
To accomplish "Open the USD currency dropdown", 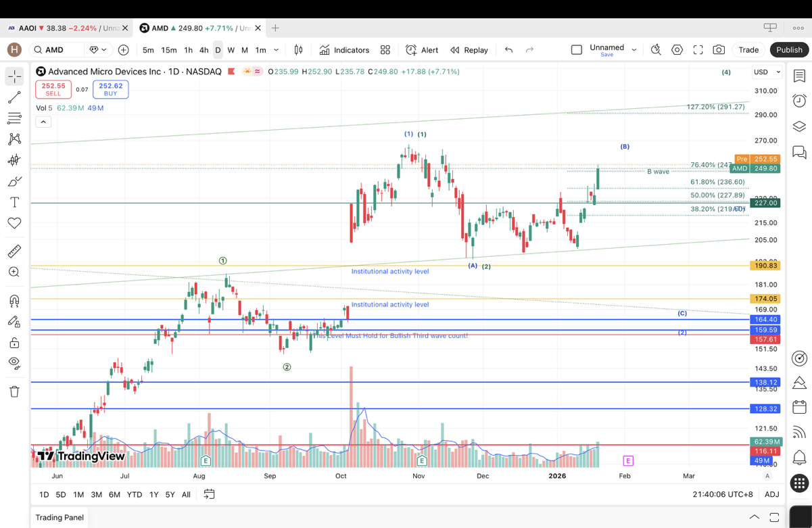I will pos(767,72).
